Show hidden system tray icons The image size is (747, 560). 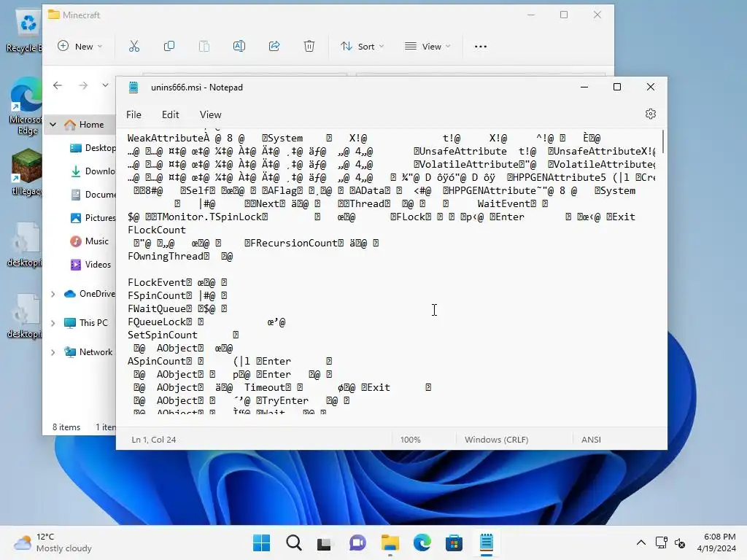point(641,542)
